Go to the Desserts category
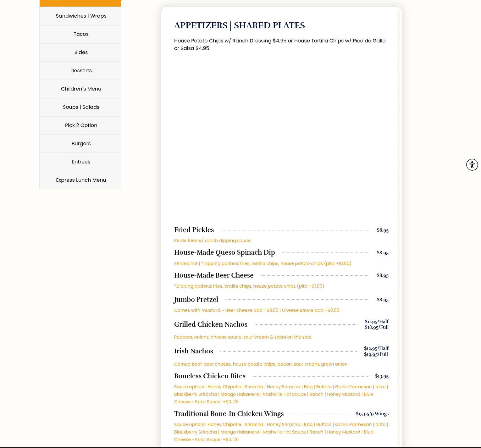 (81, 71)
